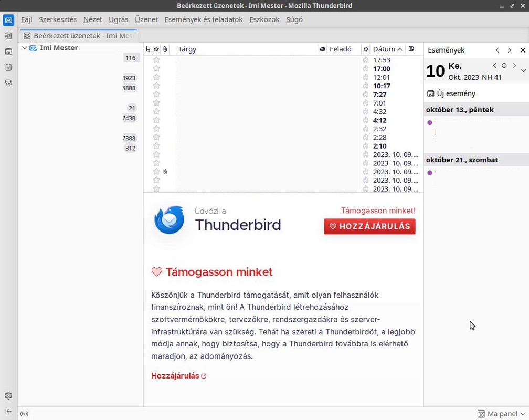Open the Üzenet menu

146,19
